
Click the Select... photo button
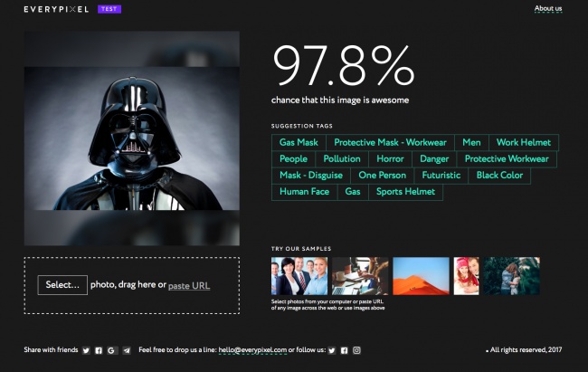[x=62, y=285]
